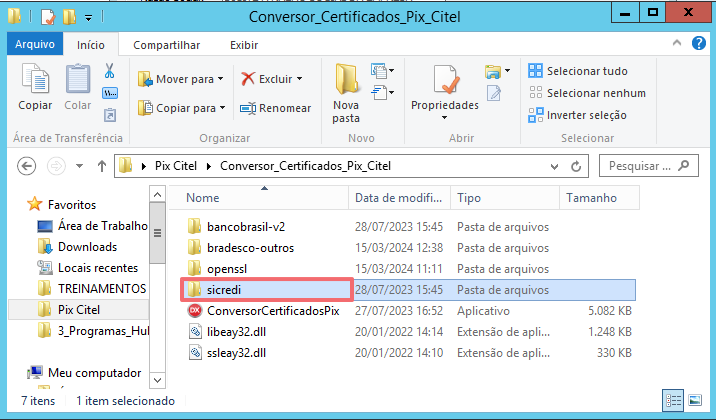
Task: Customize quick access toolbar arrow
Action: [89, 18]
